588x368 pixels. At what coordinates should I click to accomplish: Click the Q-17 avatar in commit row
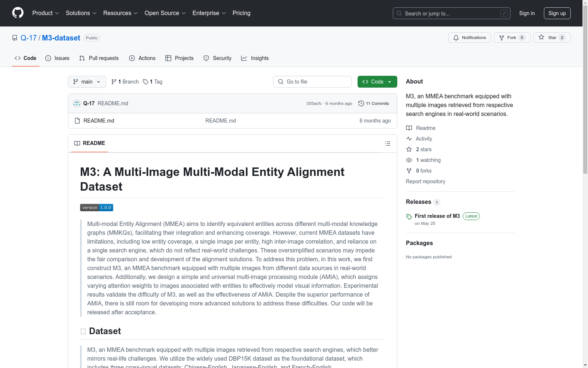[77, 103]
